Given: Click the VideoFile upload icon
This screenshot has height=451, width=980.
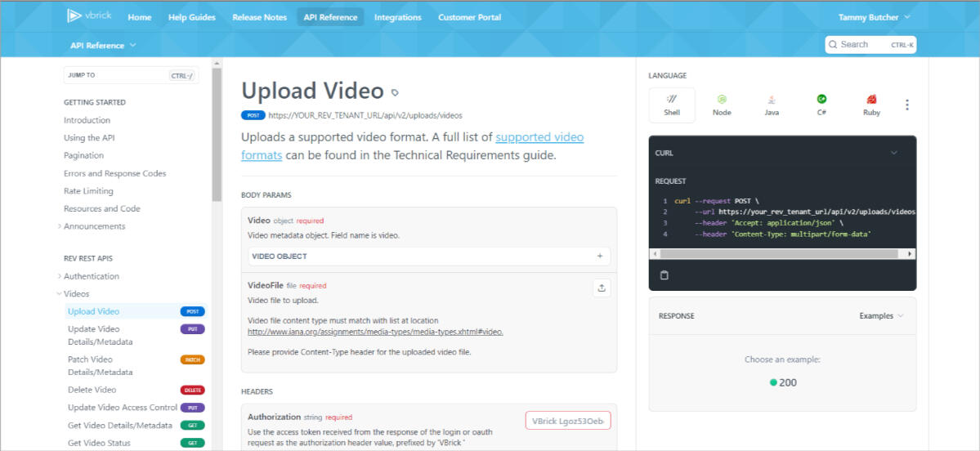Looking at the screenshot, I should click(602, 288).
